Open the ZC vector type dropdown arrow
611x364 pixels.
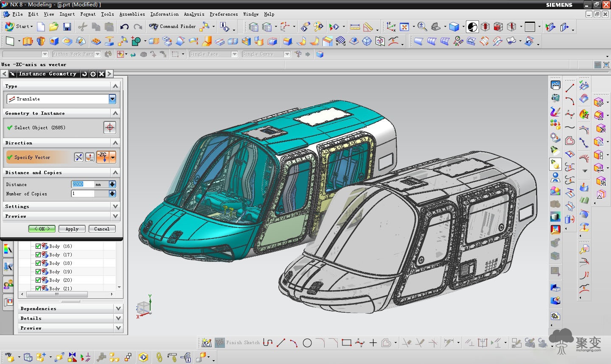[113, 157]
